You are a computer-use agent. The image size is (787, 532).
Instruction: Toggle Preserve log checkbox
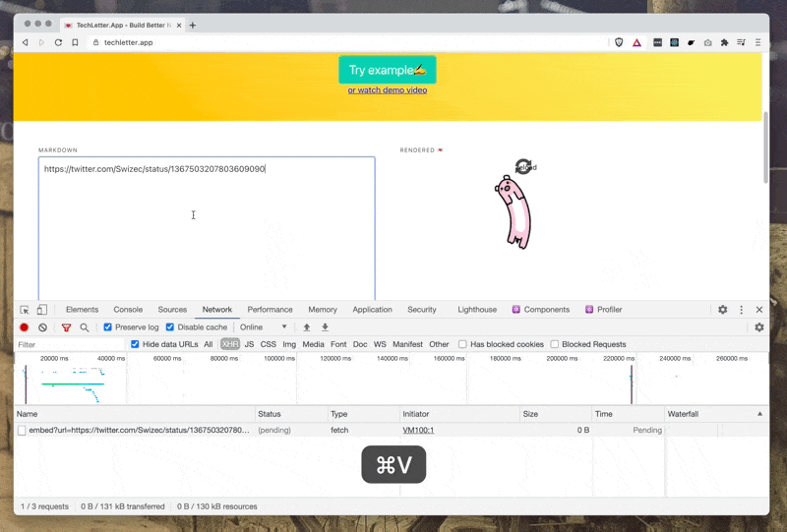107,327
